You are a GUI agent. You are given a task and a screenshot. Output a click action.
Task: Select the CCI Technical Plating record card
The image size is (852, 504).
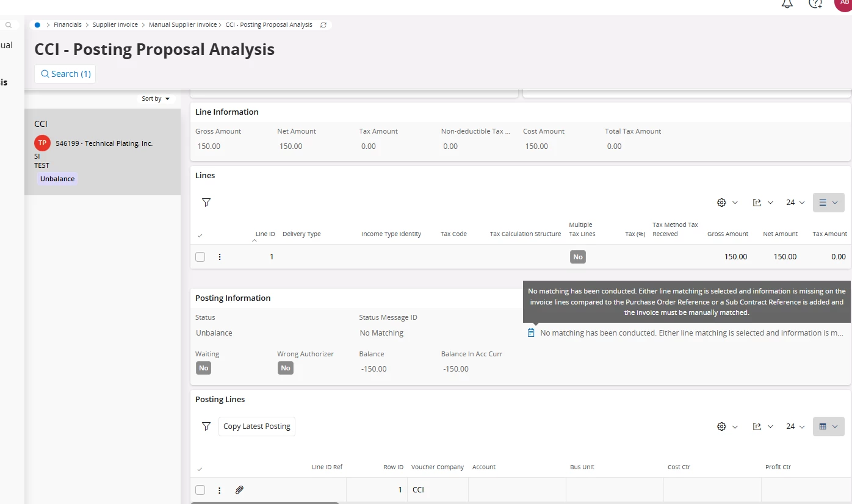pos(103,152)
